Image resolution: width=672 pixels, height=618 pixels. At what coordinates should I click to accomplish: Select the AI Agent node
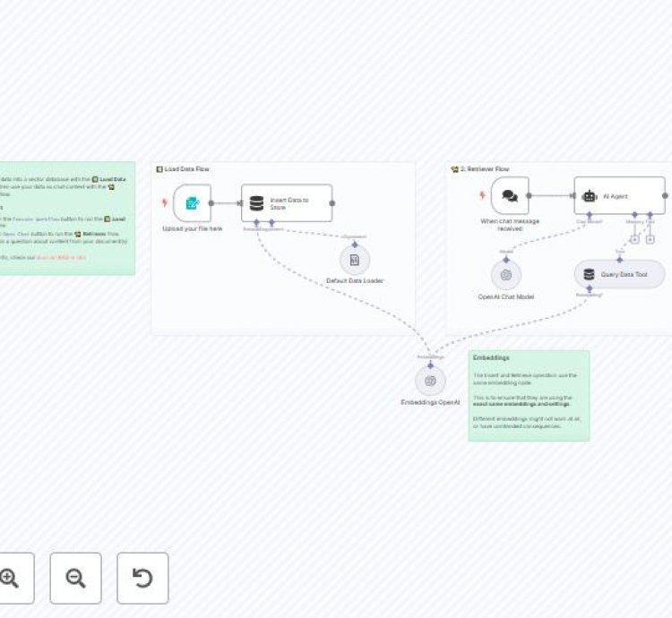point(619,195)
